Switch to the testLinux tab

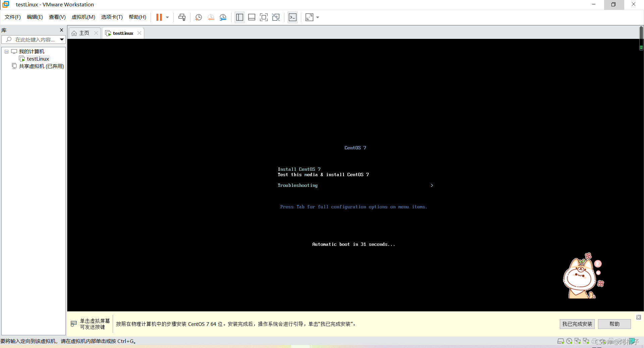[x=123, y=33]
